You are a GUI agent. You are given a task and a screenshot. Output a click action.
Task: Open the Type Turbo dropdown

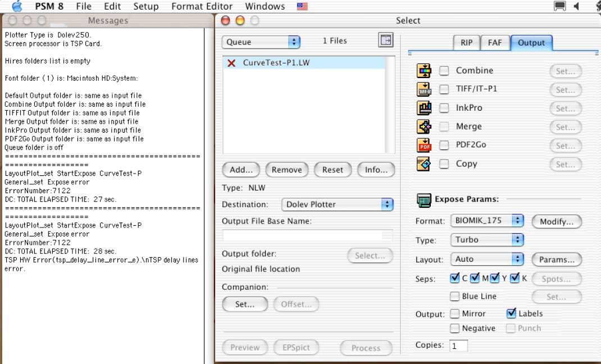pos(487,240)
